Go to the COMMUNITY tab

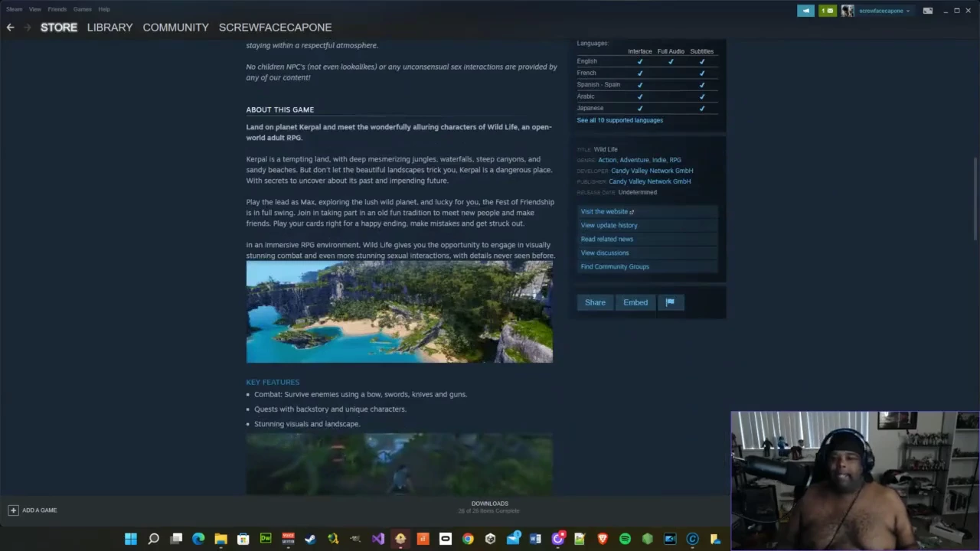pos(175,28)
